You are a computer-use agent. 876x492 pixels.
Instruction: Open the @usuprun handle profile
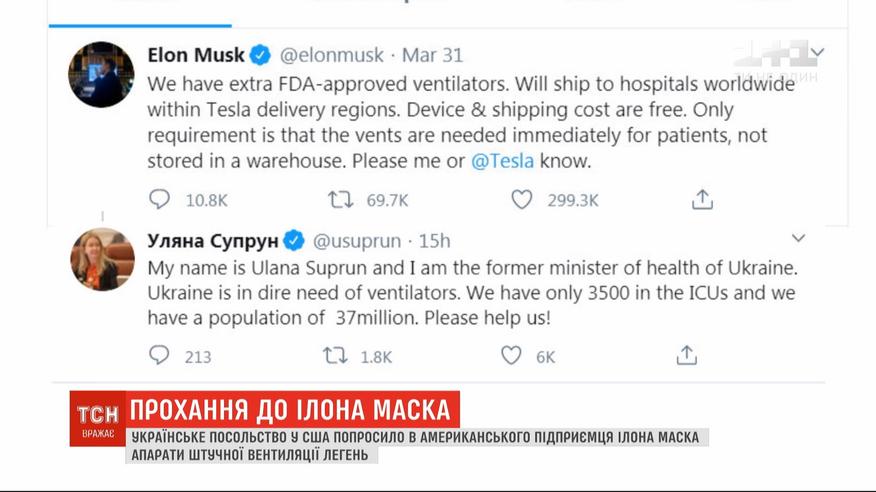[358, 241]
